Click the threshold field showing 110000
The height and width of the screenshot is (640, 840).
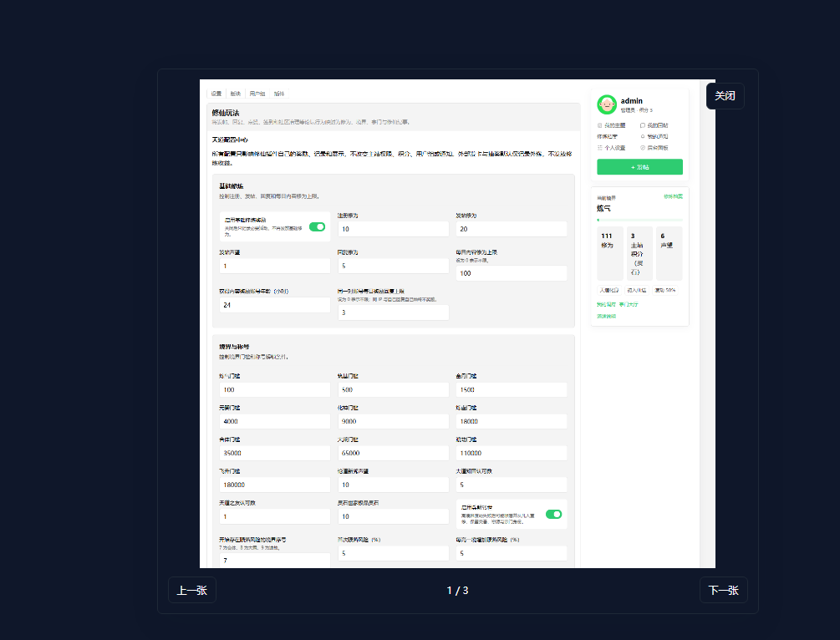click(511, 453)
